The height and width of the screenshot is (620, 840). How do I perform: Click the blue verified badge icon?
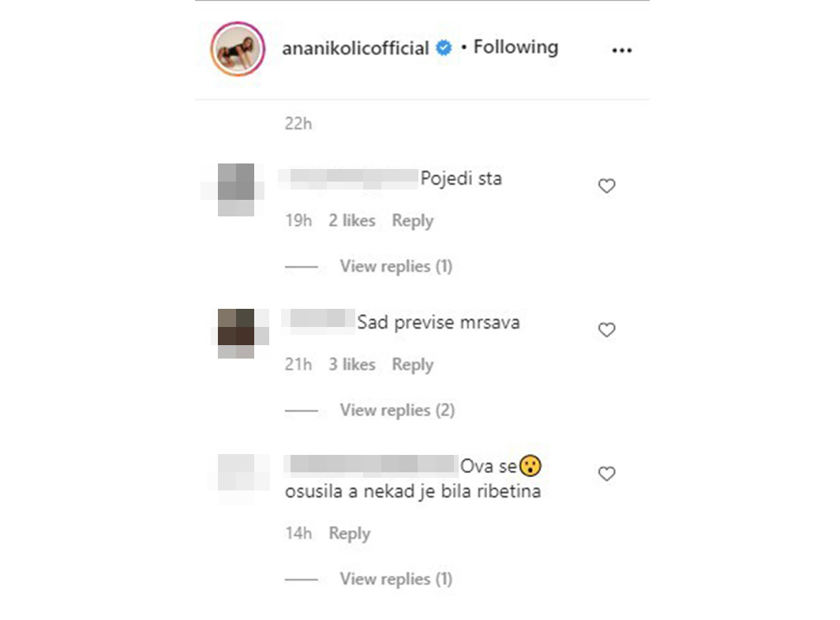coord(444,48)
